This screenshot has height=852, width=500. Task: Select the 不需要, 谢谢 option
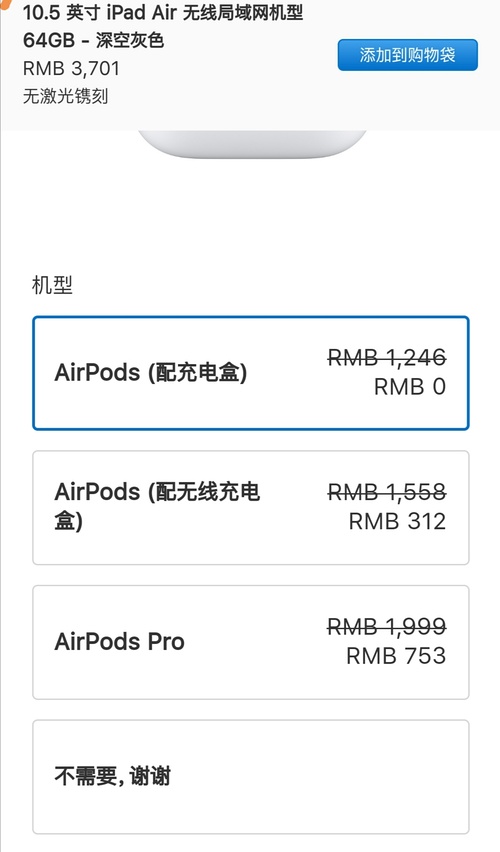point(251,777)
